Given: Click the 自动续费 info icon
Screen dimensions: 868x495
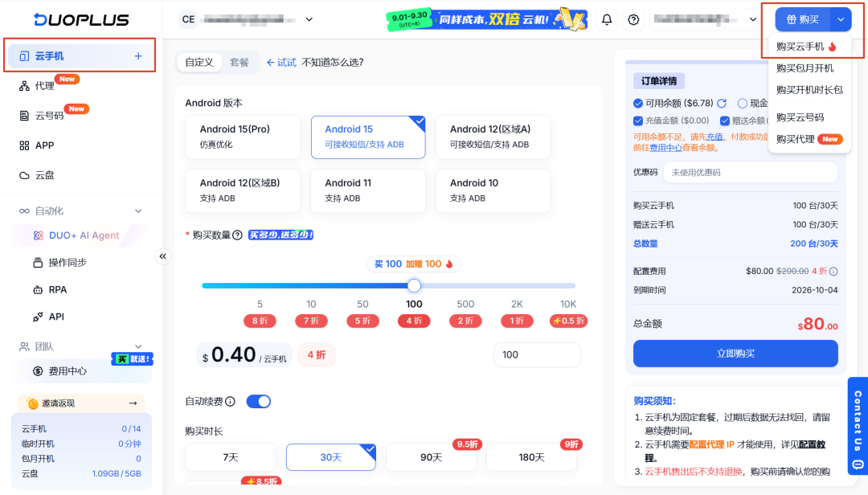Looking at the screenshot, I should click(x=231, y=402).
